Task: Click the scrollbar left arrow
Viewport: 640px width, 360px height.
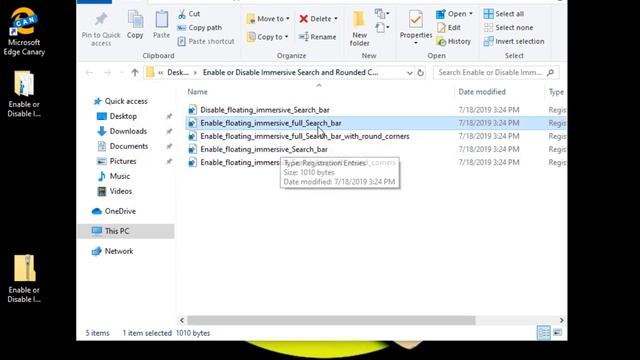Action: 182,320
